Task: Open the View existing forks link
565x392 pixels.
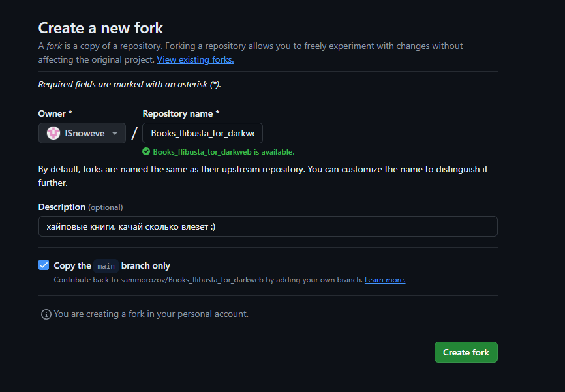Action: [x=195, y=59]
